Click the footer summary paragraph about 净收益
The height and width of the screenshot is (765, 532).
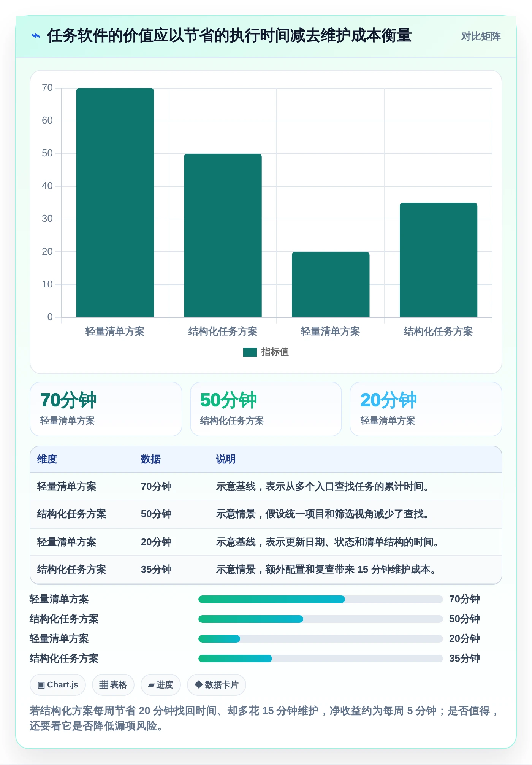click(265, 718)
